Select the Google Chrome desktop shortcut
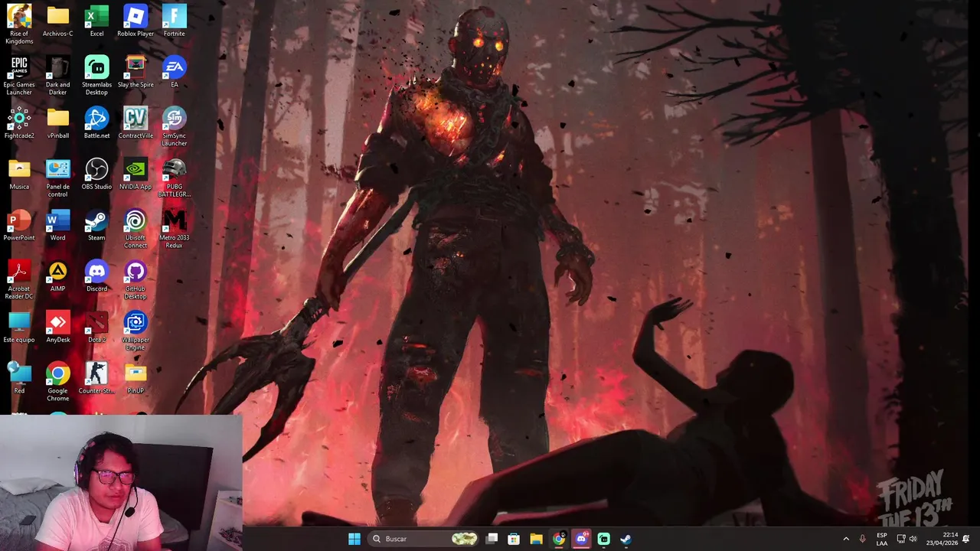This screenshot has width=980, height=551. 57,382
